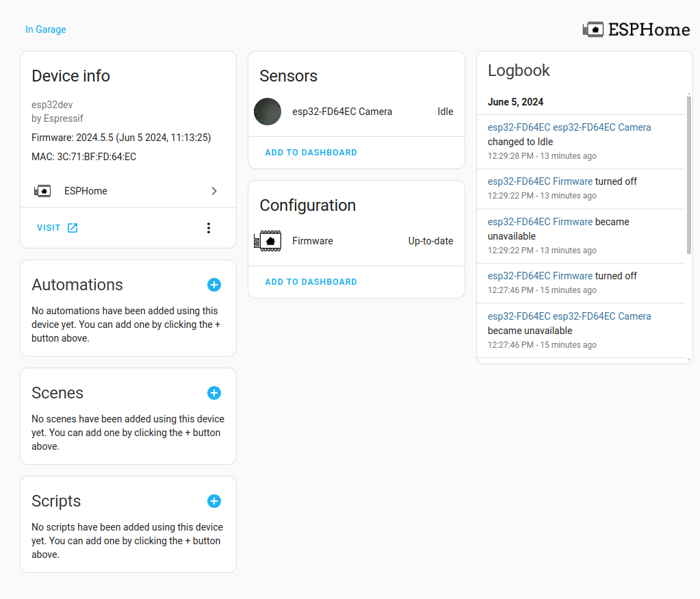Screen dimensions: 700x599
Task: Expand the ESPHome integration chevron arrow
Action: click(x=214, y=191)
